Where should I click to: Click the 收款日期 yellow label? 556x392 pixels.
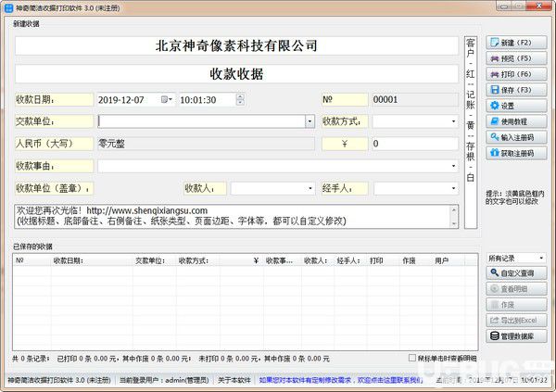[54, 100]
